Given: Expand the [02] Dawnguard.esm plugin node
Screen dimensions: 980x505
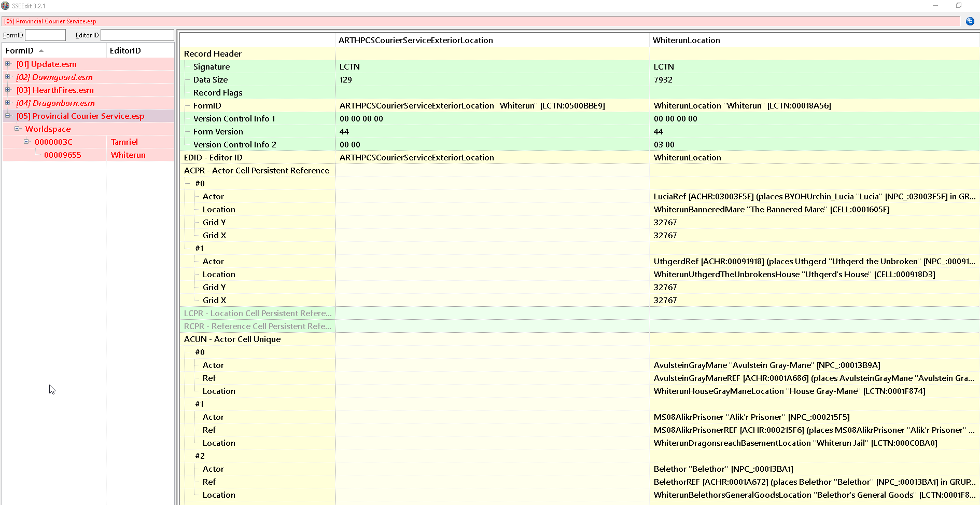Looking at the screenshot, I should tap(8, 77).
